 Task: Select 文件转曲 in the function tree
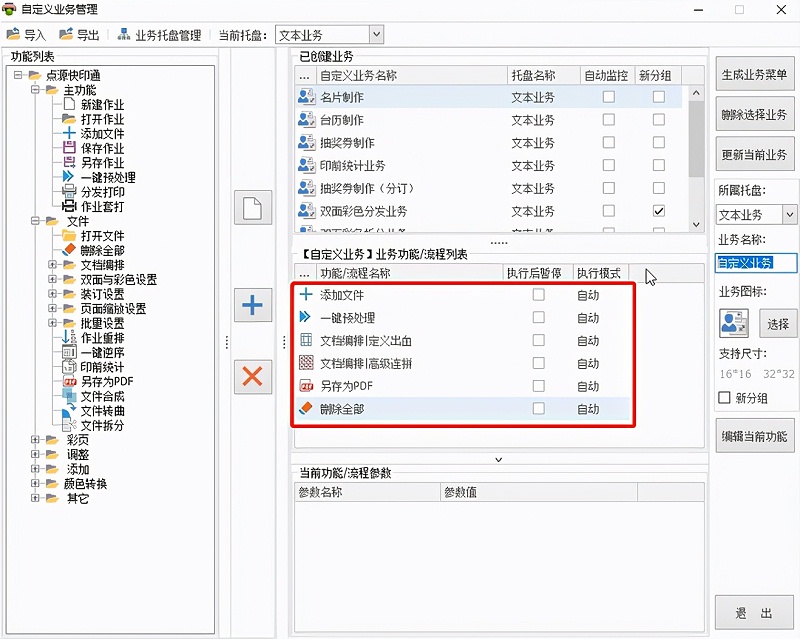pyautogui.click(x=102, y=411)
